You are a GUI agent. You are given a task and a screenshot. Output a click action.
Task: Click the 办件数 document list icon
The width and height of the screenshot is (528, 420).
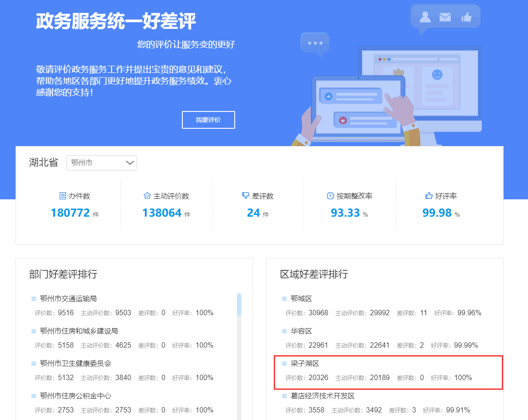[63, 196]
